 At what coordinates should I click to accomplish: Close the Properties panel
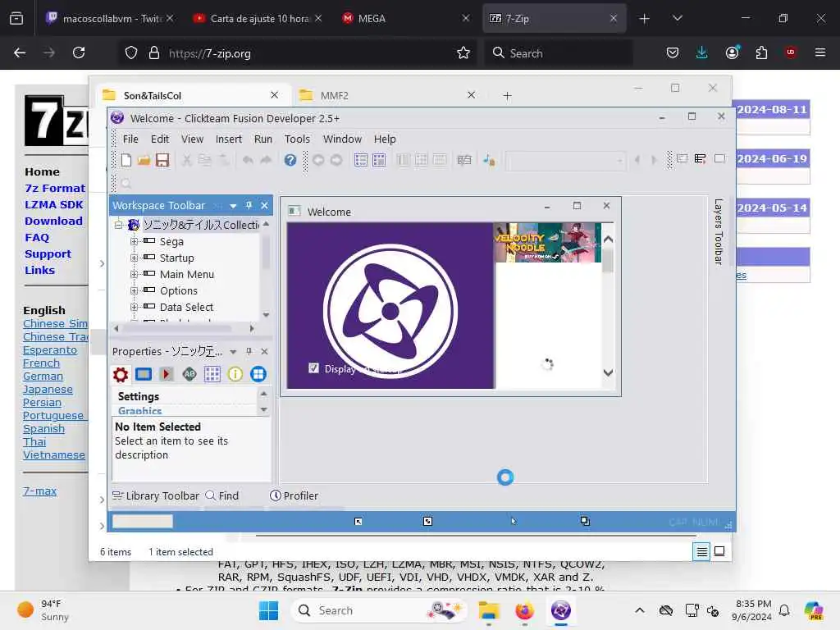pyautogui.click(x=264, y=351)
